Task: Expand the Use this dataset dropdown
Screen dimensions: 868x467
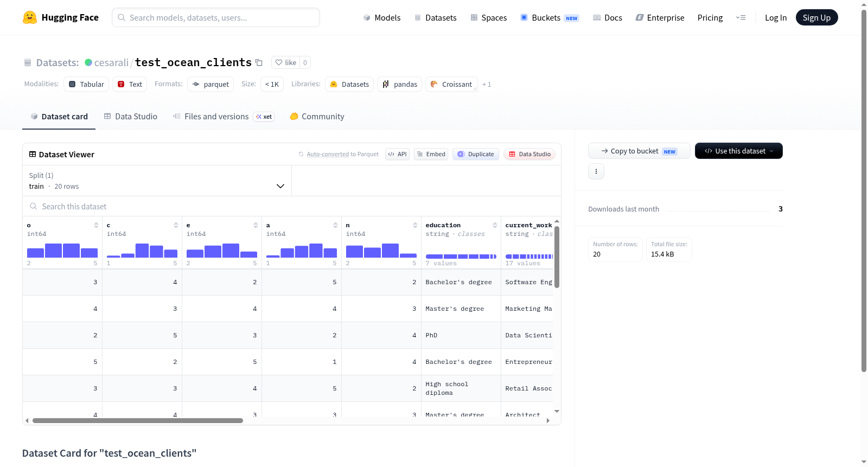Action: (x=739, y=151)
